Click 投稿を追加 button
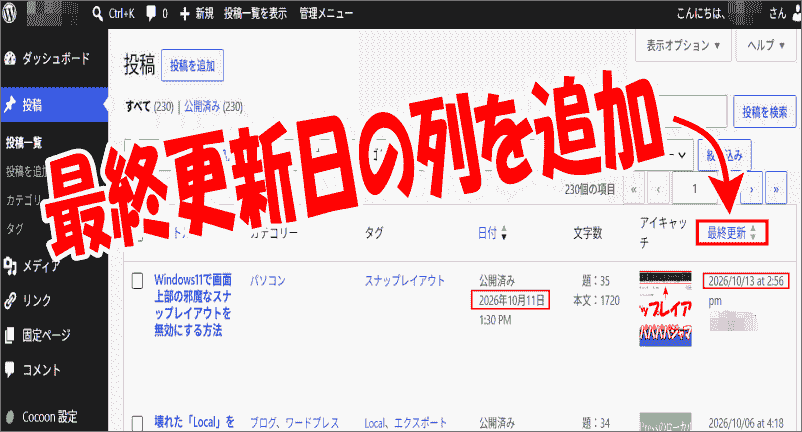The image size is (802, 432). [x=192, y=65]
